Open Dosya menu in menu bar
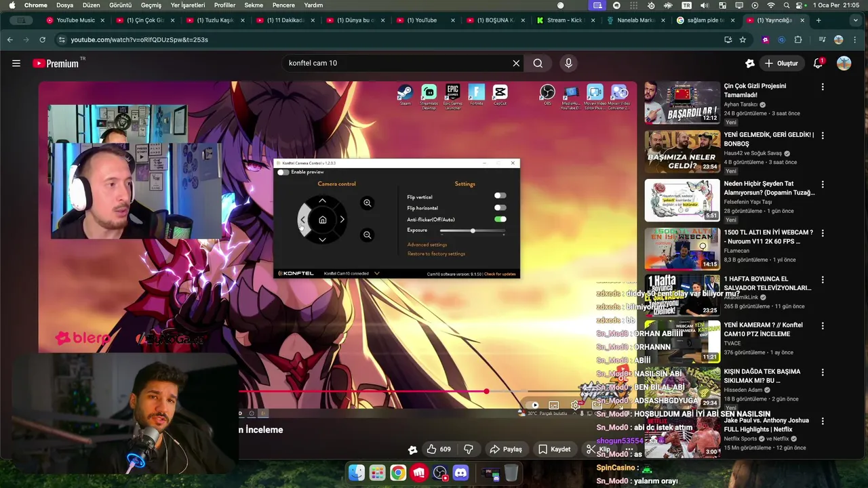The image size is (868, 488). (64, 5)
